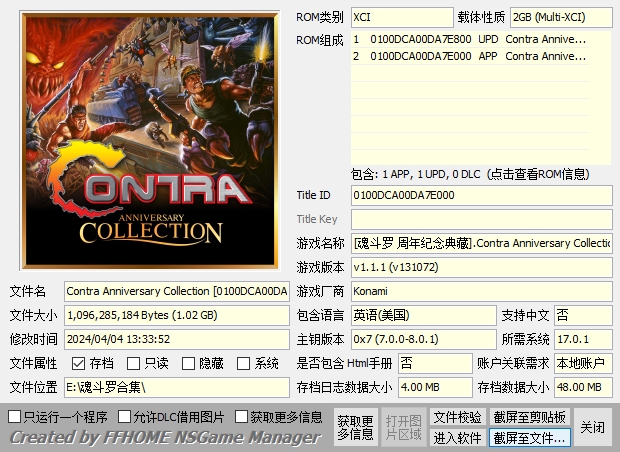Screen dimensions: 620x452
Task: Click 截屏至文件... button
Action: click(530, 438)
